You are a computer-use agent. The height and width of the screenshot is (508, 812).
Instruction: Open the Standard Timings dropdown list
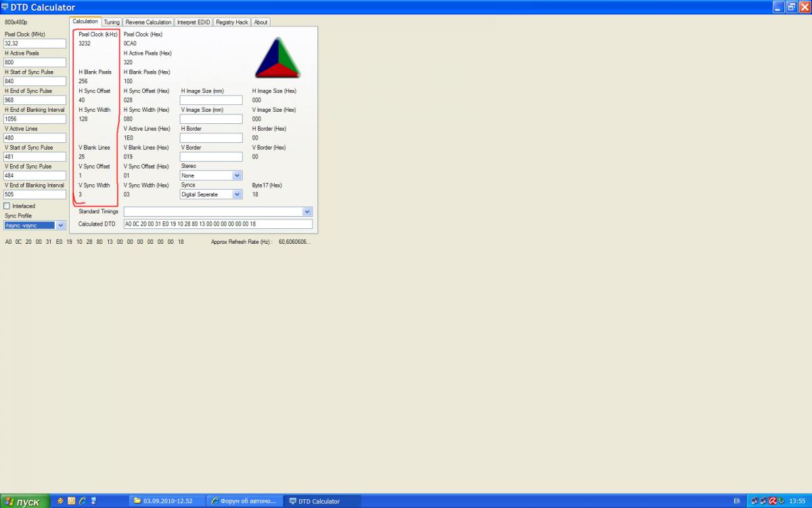click(307, 212)
